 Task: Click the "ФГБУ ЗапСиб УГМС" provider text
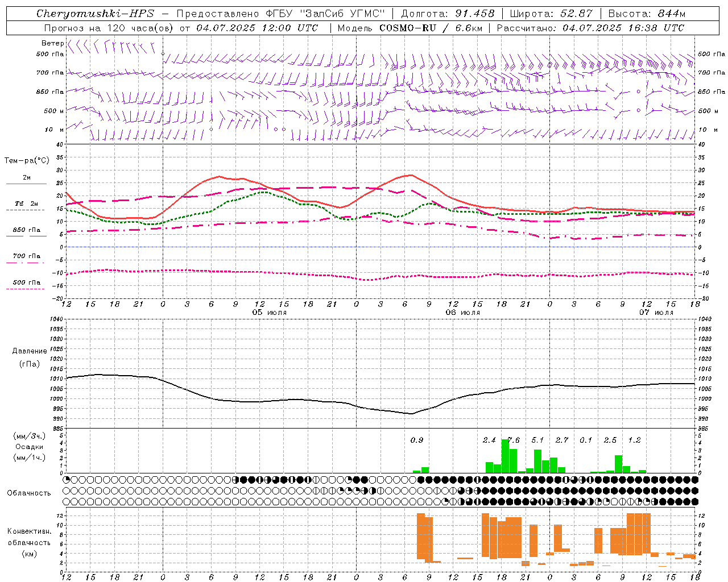(325, 14)
